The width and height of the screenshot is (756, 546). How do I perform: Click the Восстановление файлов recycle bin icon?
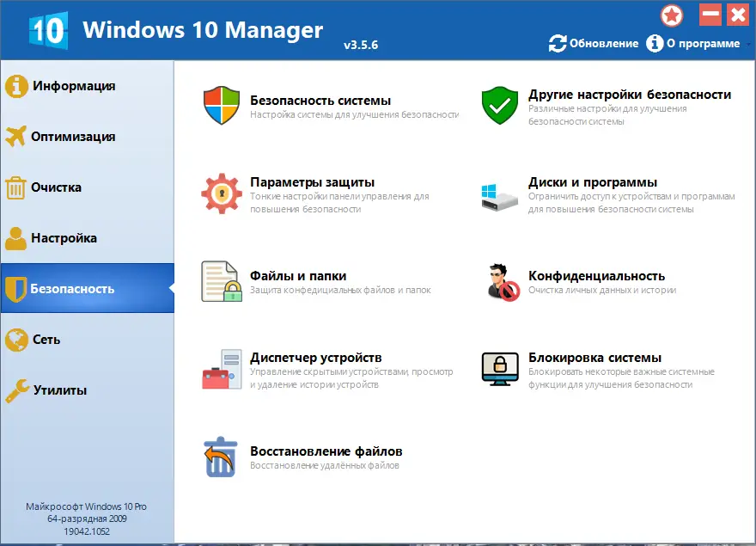pyautogui.click(x=220, y=457)
